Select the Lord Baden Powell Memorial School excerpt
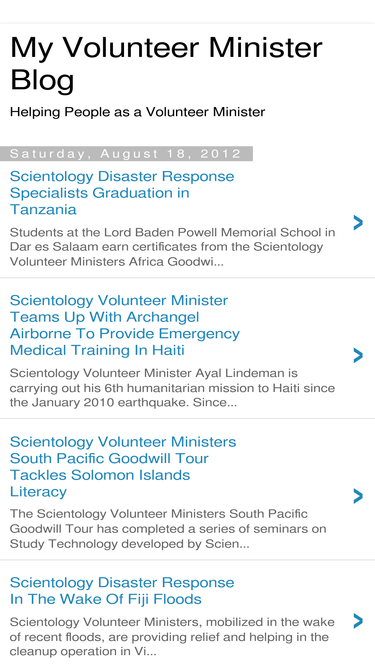Screen dimensions: 375x667 tap(172, 247)
